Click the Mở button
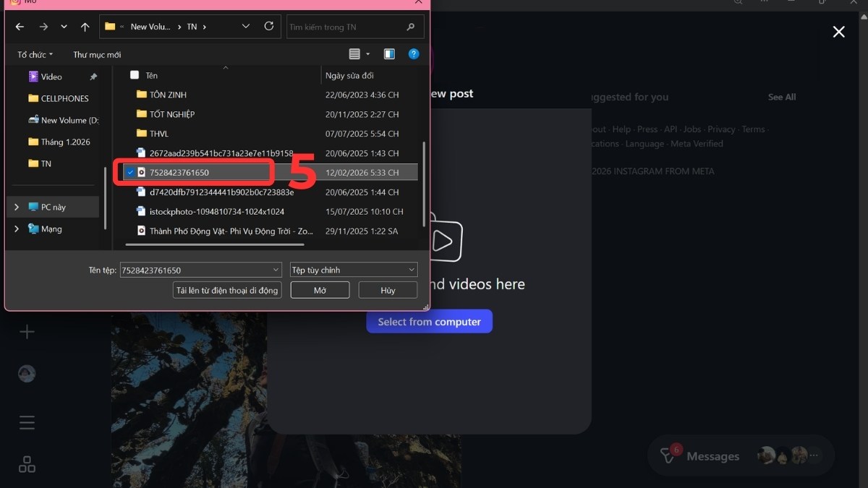868x488 pixels. pyautogui.click(x=320, y=289)
